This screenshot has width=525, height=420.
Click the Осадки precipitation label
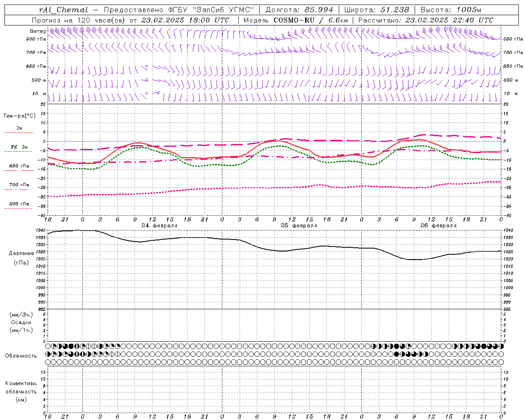click(x=21, y=323)
